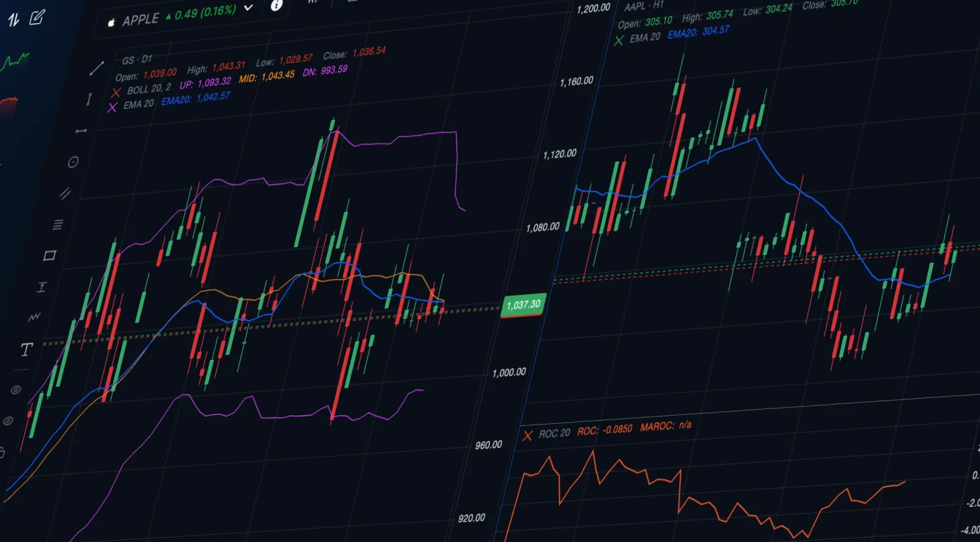Toggle the lower eye visibility icon

tap(8, 421)
